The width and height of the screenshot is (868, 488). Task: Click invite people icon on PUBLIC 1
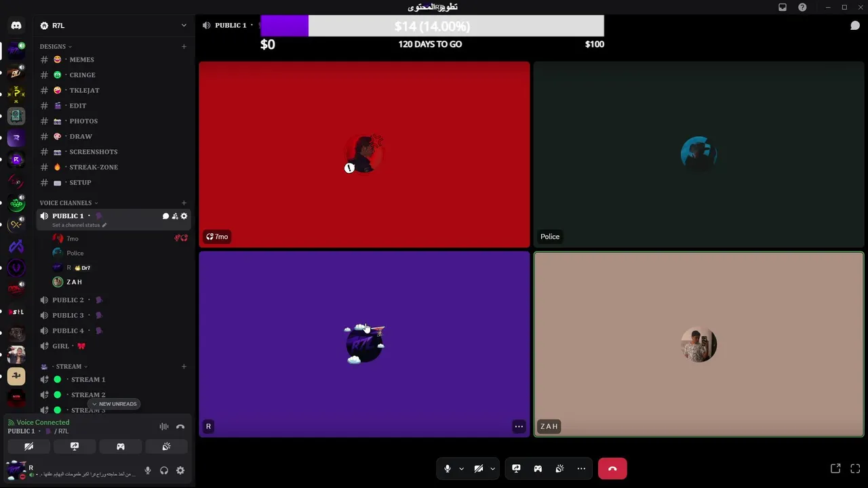(x=175, y=216)
